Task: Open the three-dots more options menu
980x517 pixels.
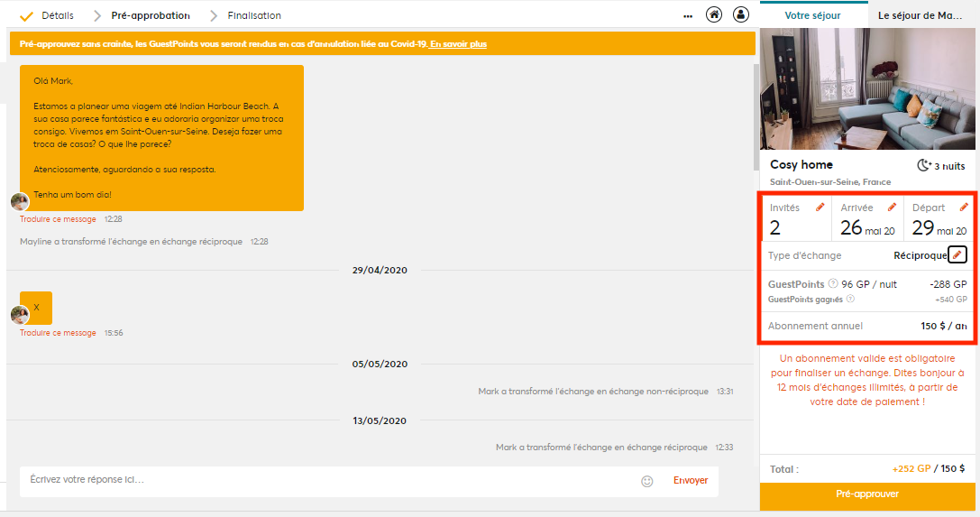Action: coord(688,16)
